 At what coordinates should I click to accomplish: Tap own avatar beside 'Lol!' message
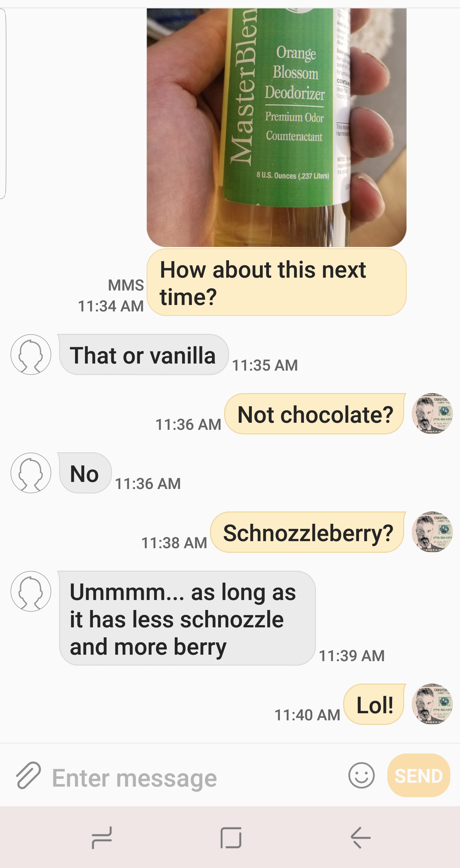click(432, 704)
